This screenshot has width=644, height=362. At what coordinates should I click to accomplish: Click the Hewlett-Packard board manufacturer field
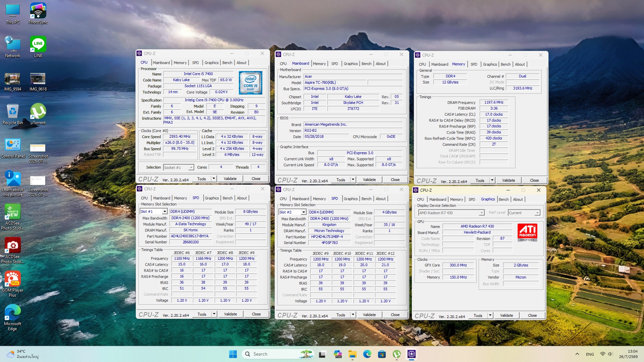coord(477,232)
